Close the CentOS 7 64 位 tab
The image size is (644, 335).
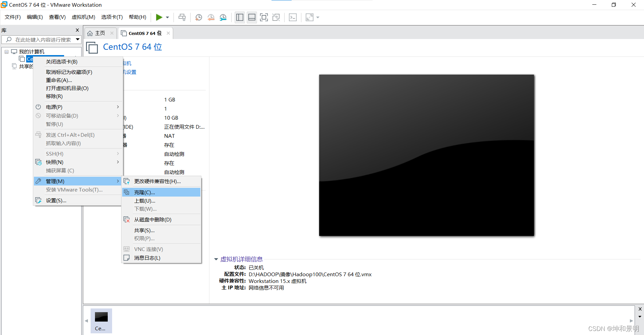168,33
